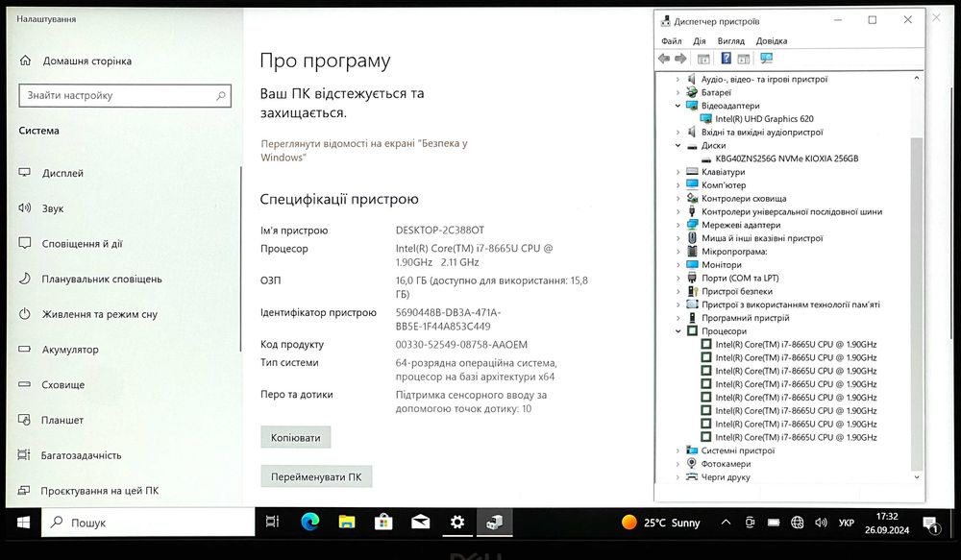961x560 pixels.
Task: Click the scan for hardware changes monitor icon
Action: click(x=766, y=59)
